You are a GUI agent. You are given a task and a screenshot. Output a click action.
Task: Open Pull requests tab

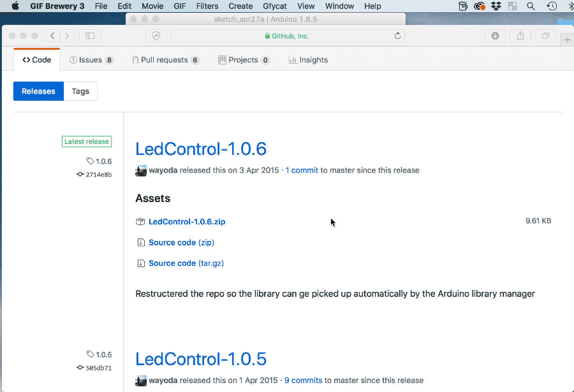coord(165,60)
